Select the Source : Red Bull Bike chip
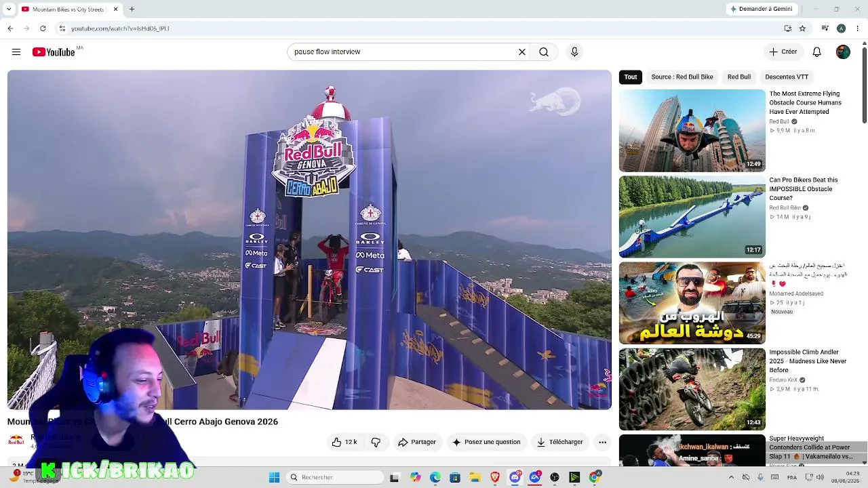The image size is (868, 488). (682, 77)
